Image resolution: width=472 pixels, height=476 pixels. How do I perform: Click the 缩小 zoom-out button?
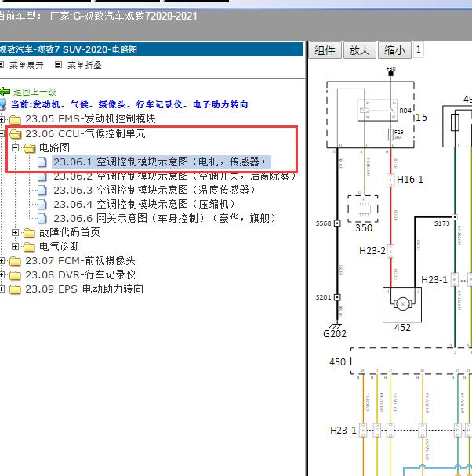(394, 50)
